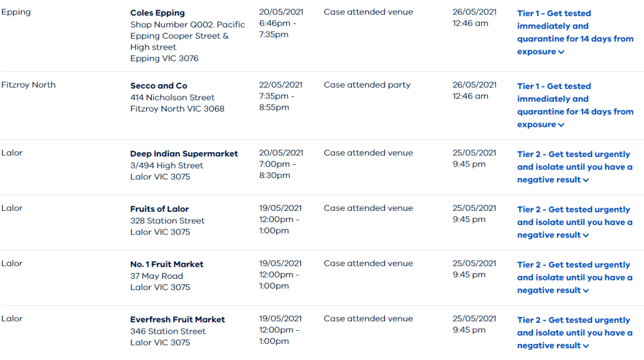Select the Fruits of Lalor venue name
This screenshot has height=360, width=644.
(x=159, y=209)
